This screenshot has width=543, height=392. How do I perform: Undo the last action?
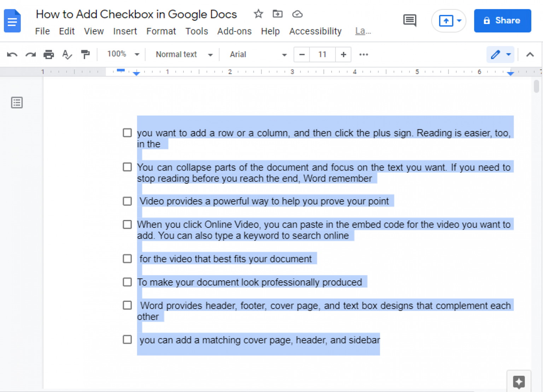(x=12, y=54)
